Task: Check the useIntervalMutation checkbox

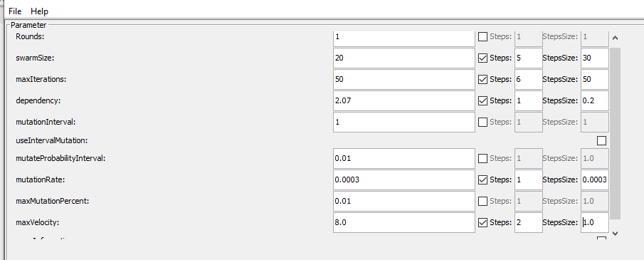Action: tap(601, 141)
